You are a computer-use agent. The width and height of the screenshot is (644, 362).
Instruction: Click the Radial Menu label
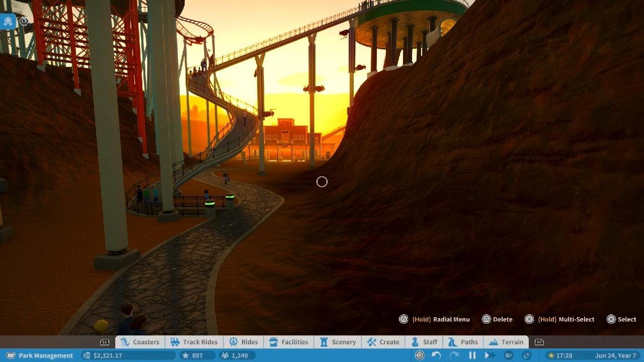coord(451,319)
